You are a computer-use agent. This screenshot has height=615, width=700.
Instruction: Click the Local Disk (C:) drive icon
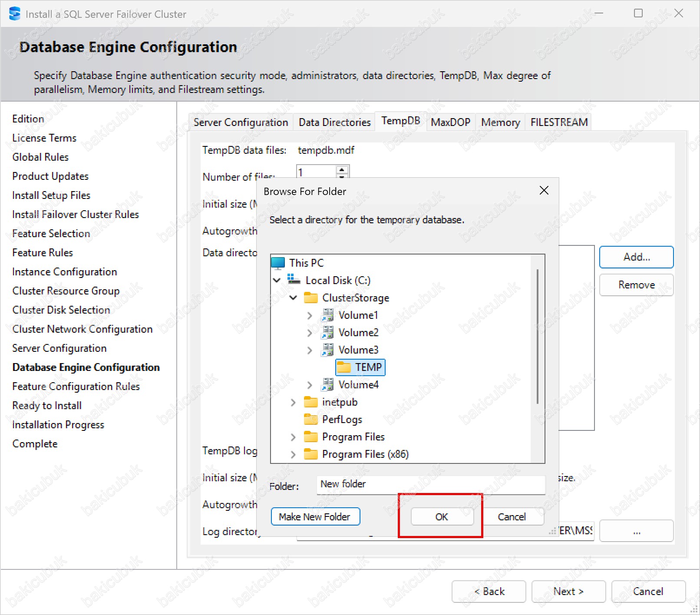tap(294, 280)
